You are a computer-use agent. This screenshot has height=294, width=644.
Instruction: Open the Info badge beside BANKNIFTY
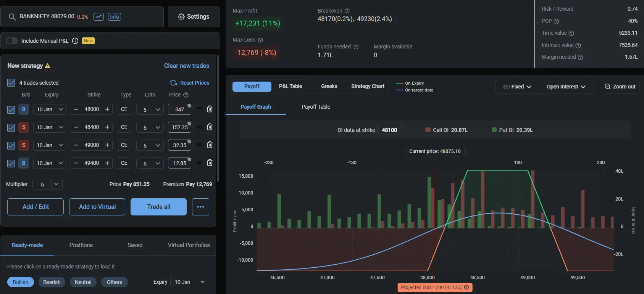point(115,17)
